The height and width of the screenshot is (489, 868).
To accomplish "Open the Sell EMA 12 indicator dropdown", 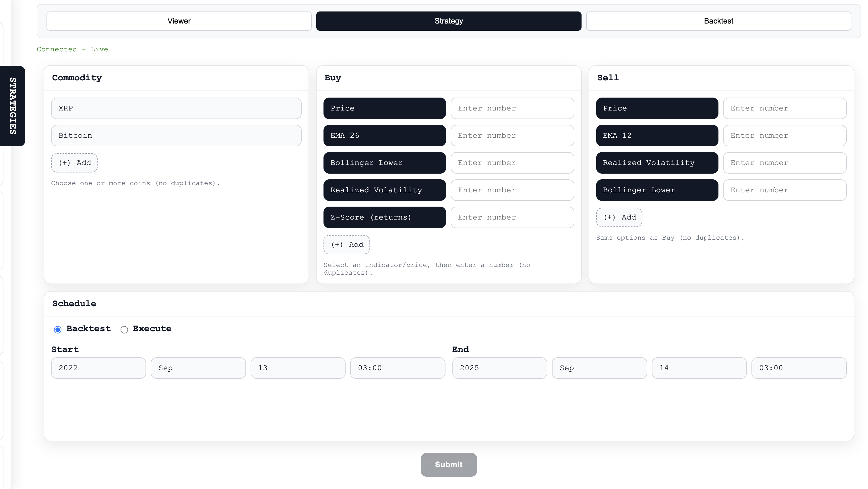I will pyautogui.click(x=657, y=136).
